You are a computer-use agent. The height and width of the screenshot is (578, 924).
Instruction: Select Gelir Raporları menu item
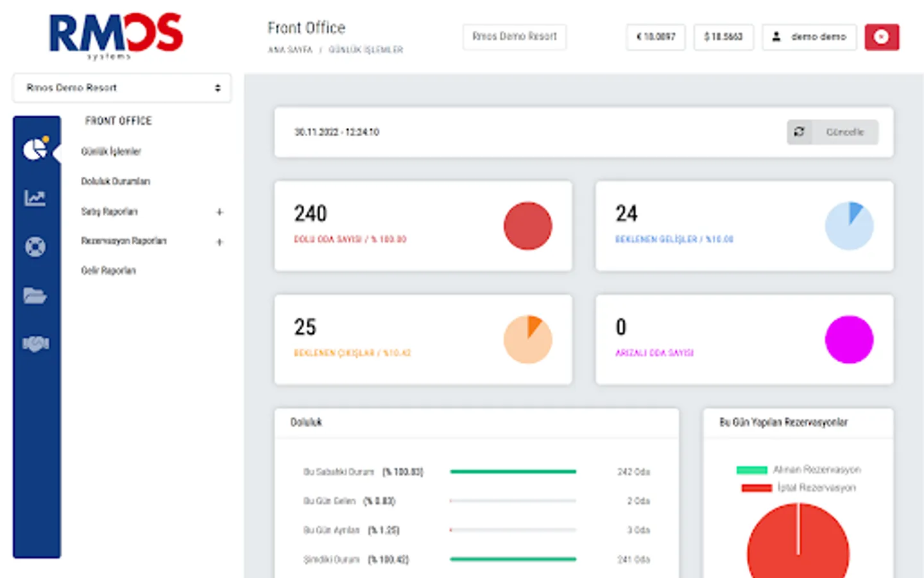pyautogui.click(x=108, y=271)
